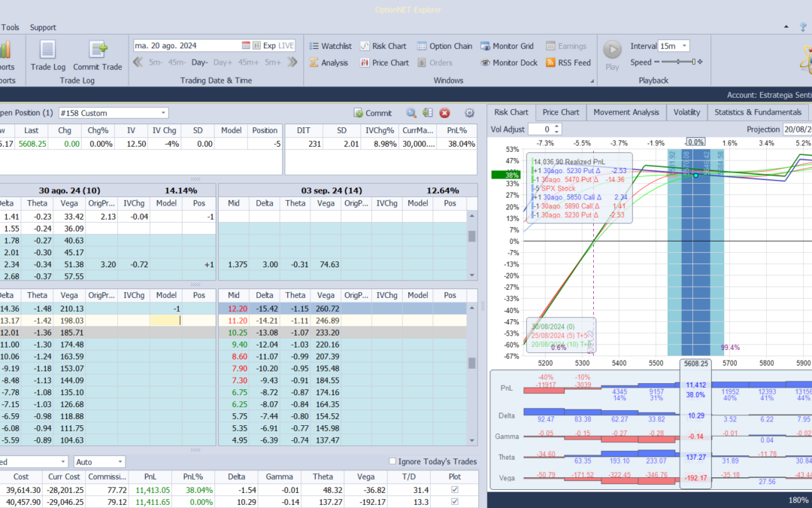Open the Watchlist window
812x508 pixels.
pos(330,46)
